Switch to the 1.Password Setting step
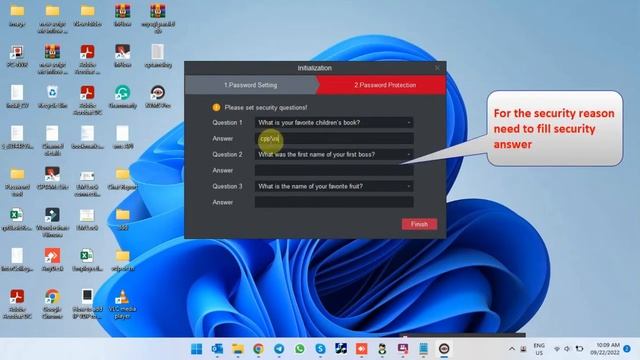Image resolution: width=640 pixels, height=360 pixels. click(251, 85)
